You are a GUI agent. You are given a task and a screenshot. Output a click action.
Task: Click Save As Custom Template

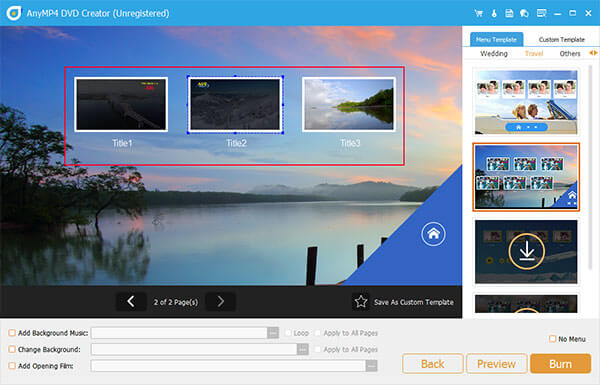pos(414,302)
